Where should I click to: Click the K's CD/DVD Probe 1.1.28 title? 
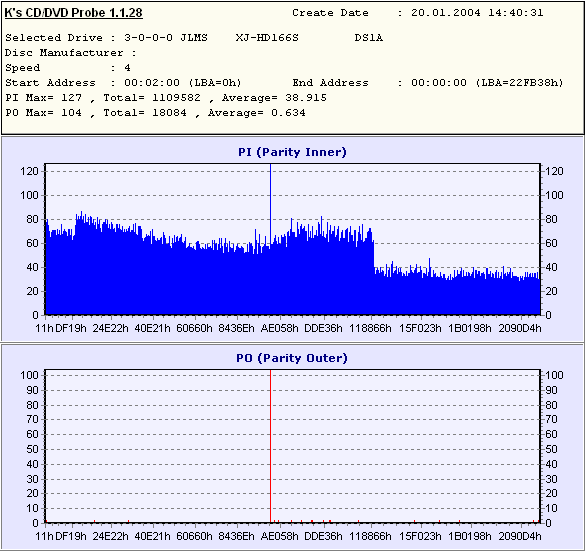73,13
